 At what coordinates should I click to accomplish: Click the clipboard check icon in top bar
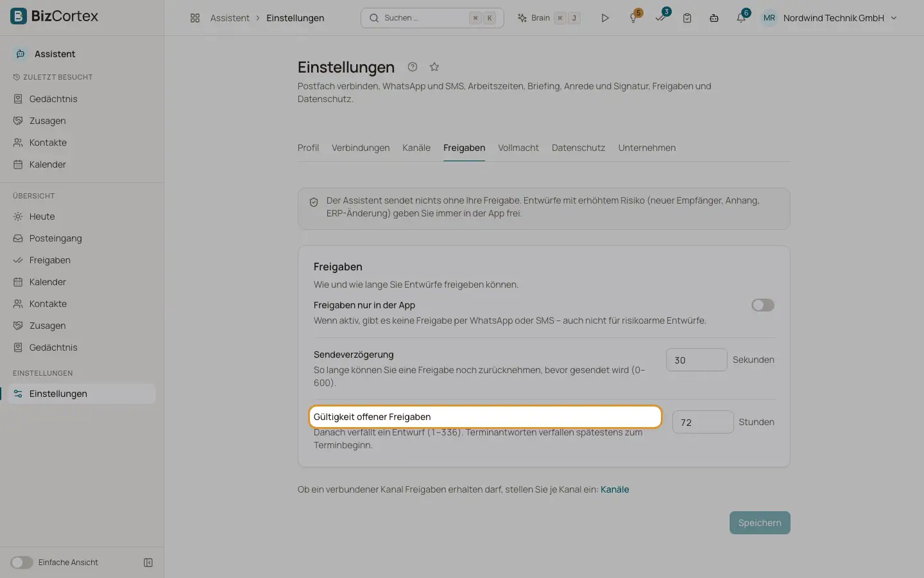coord(687,18)
